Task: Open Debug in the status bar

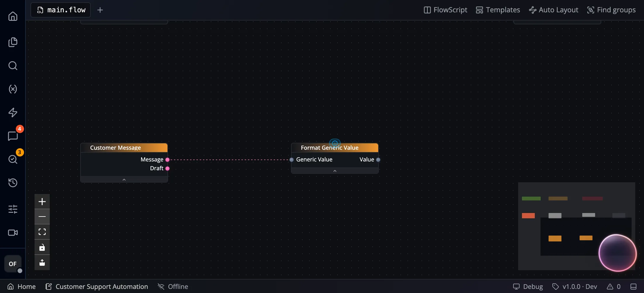Action: pyautogui.click(x=528, y=287)
